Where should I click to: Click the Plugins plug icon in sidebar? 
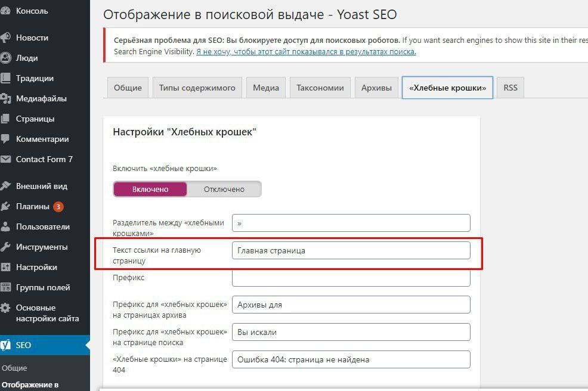click(5, 207)
